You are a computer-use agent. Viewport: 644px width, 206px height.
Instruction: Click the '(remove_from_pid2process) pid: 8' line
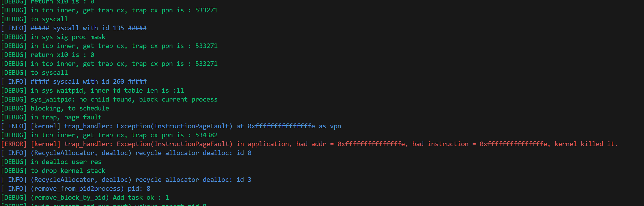coord(90,189)
